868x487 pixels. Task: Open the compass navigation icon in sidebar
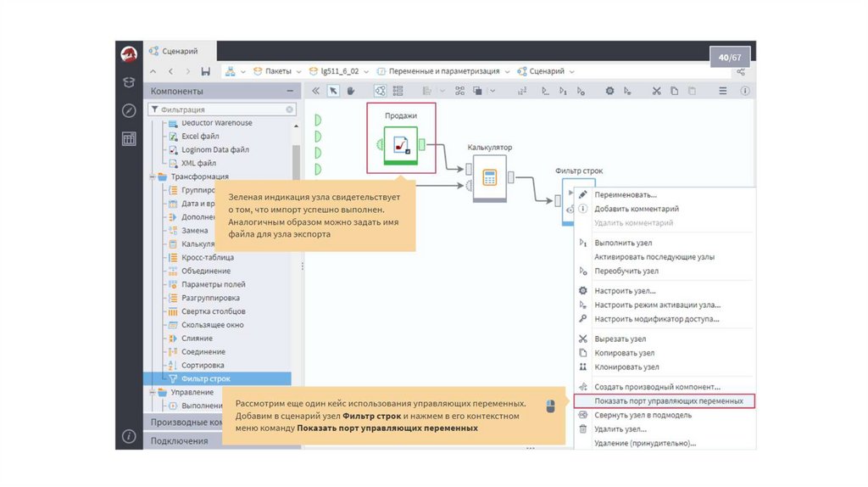[129, 110]
